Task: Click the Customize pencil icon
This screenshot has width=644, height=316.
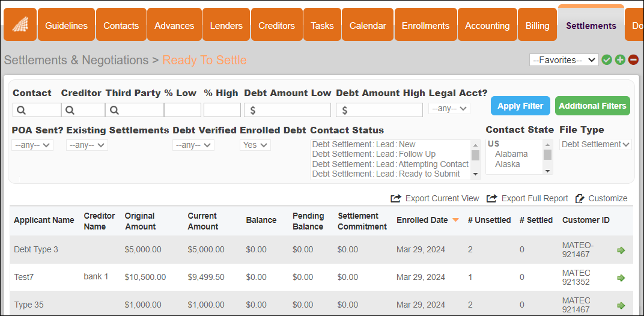Action: [x=580, y=198]
